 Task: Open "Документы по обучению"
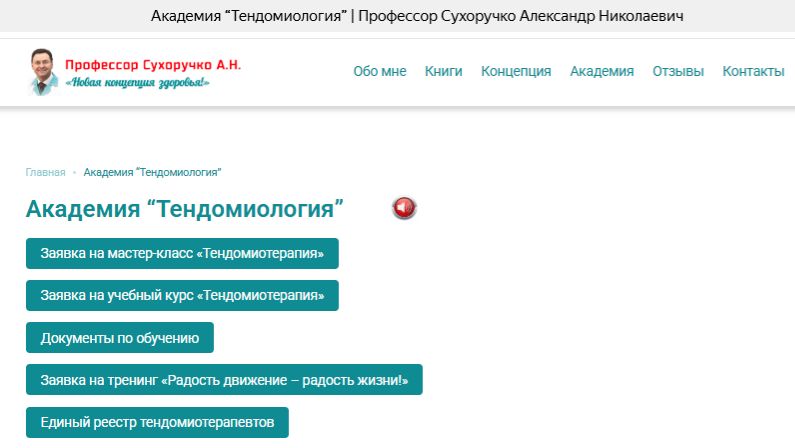click(x=120, y=338)
